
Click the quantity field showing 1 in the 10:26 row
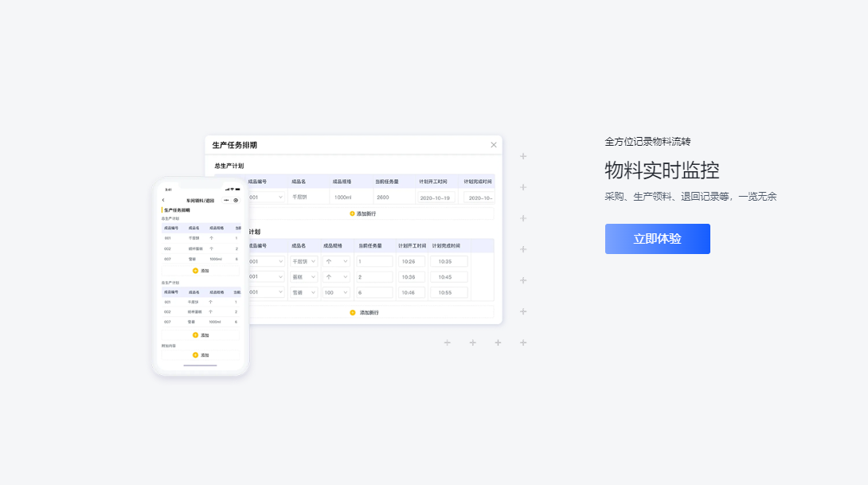point(374,261)
